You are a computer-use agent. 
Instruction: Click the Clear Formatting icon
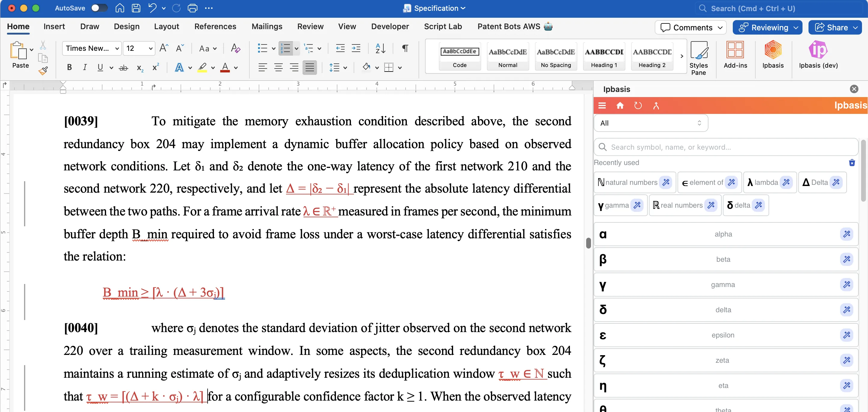235,48
